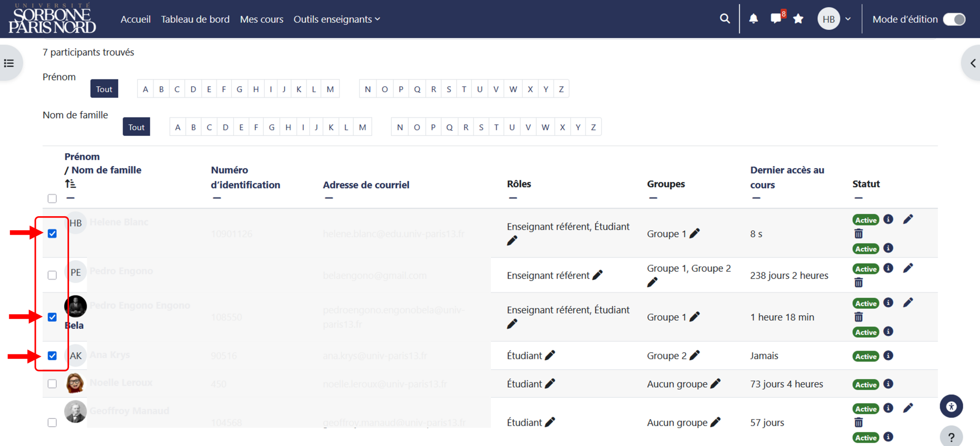Toggle Mode d'édition switch
This screenshot has height=446, width=980.
pos(954,19)
